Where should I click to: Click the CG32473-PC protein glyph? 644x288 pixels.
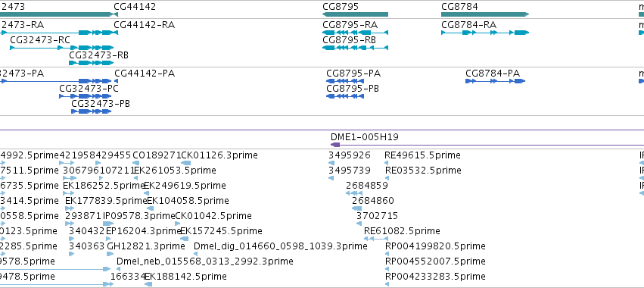click(x=86, y=96)
